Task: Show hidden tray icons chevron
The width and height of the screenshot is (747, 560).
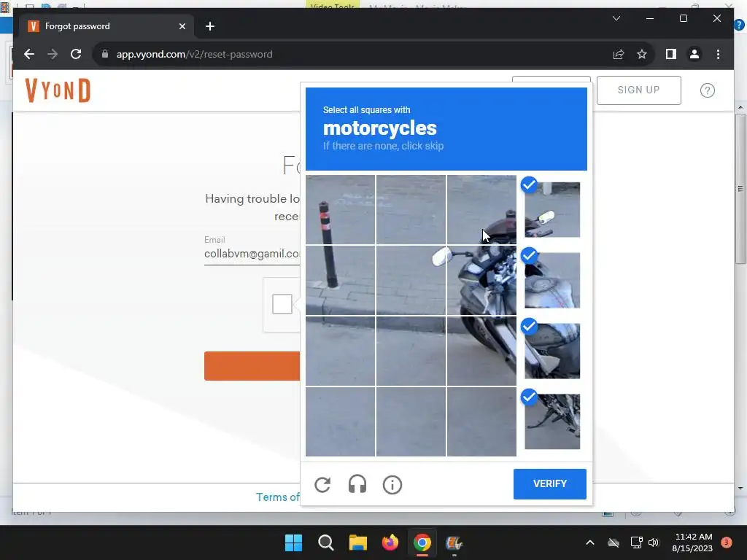Action: 589,542
